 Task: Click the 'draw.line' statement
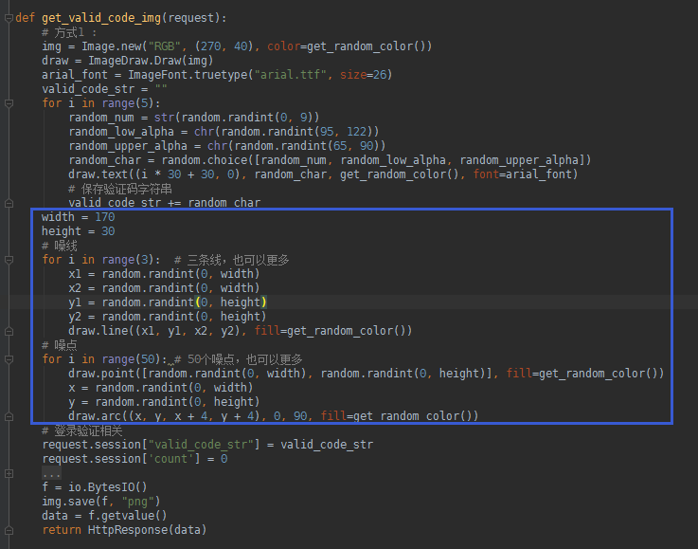(x=240, y=331)
